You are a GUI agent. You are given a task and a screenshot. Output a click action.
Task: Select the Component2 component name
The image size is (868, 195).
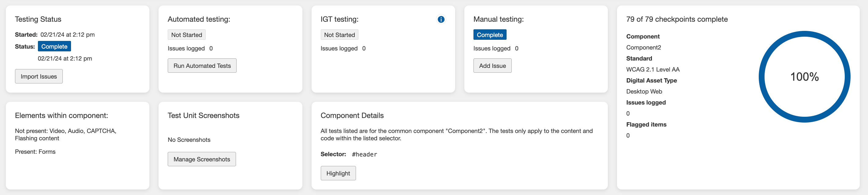click(643, 47)
